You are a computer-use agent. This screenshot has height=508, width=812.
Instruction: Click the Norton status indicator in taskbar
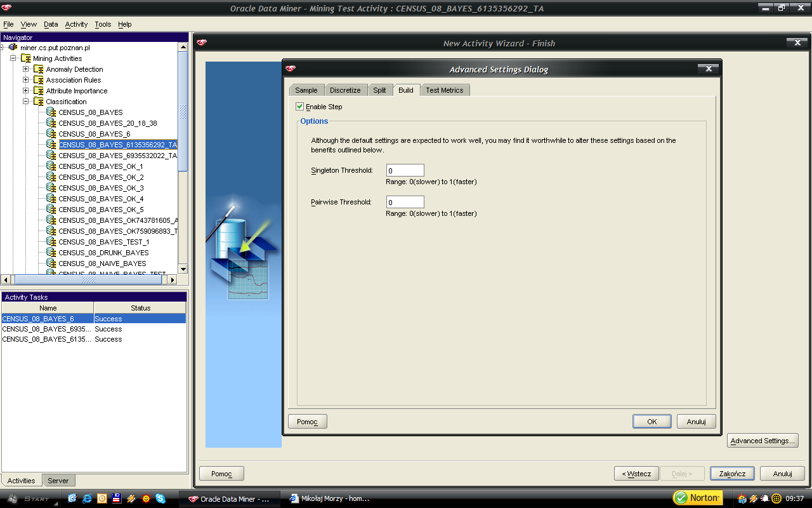(x=697, y=498)
